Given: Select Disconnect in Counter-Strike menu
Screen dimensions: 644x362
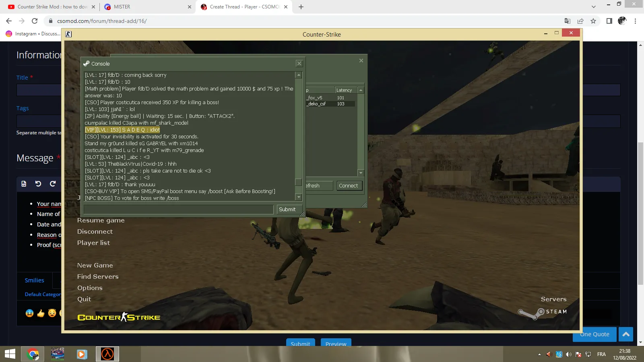Looking at the screenshot, I should click(x=95, y=232).
